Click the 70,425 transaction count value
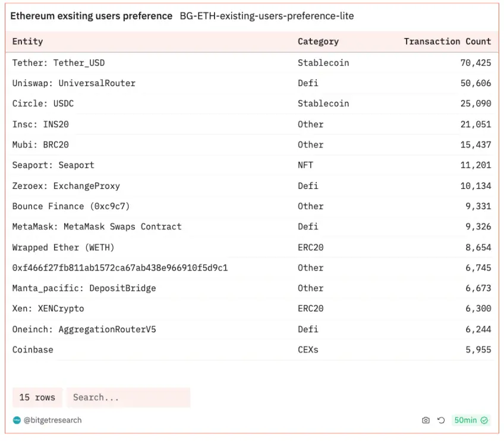Viewport: 504px width, 441px height. click(x=475, y=62)
